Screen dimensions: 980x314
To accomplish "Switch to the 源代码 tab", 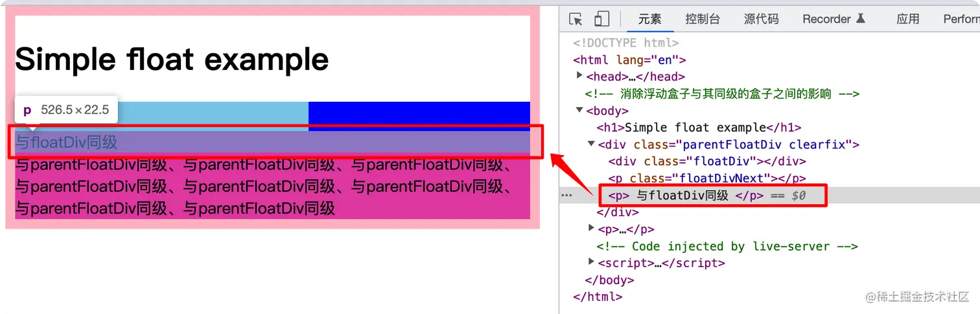I will pyautogui.click(x=762, y=19).
